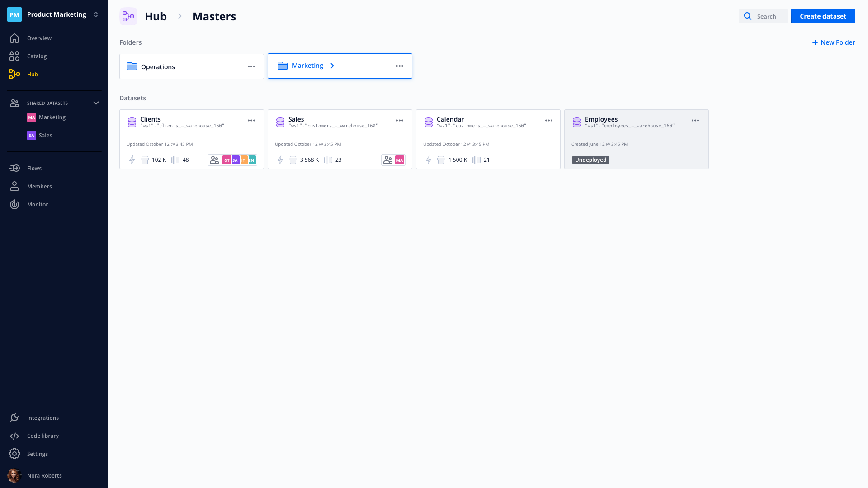Open Settings gear icon
This screenshot has height=488, width=868.
[14, 454]
